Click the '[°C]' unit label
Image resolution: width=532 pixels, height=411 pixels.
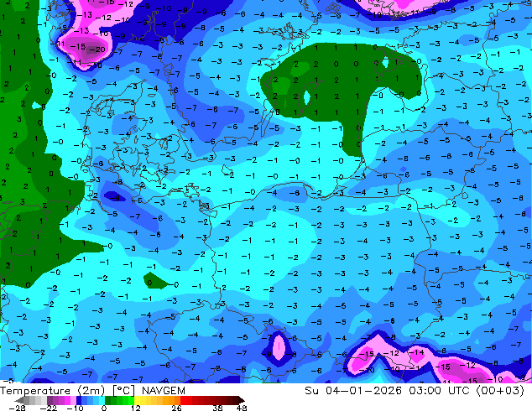(x=124, y=391)
